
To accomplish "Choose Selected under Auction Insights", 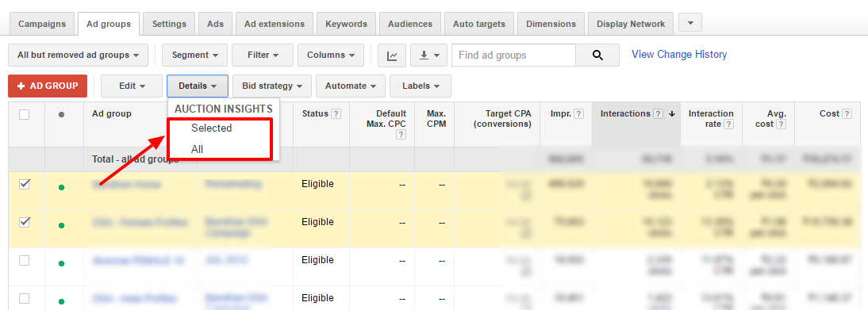I will [x=212, y=128].
